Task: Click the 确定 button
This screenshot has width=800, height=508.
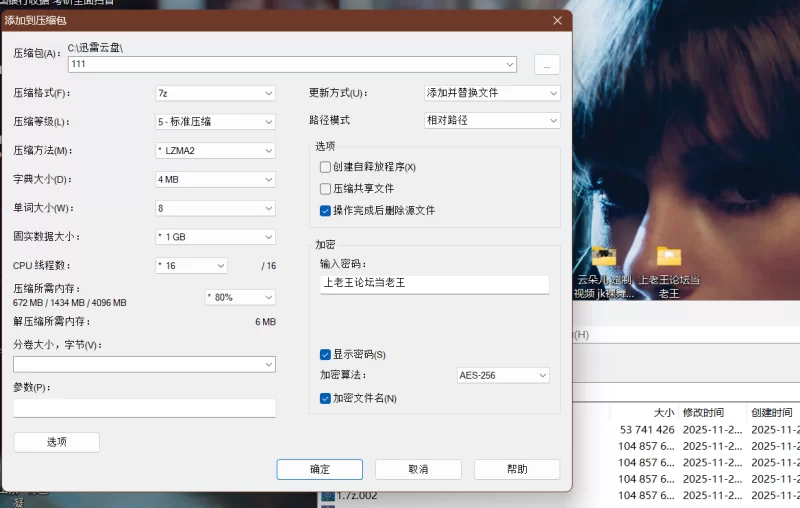Action: click(319, 469)
